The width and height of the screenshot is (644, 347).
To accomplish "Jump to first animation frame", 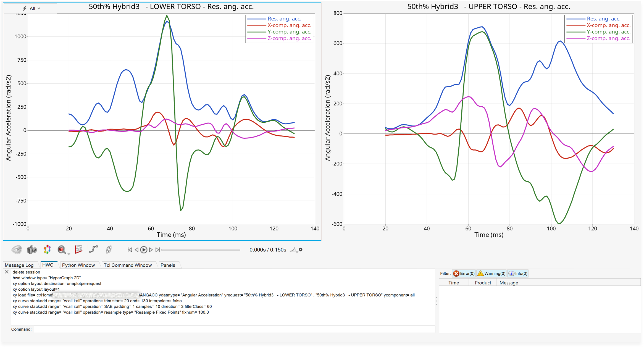I will tap(130, 250).
